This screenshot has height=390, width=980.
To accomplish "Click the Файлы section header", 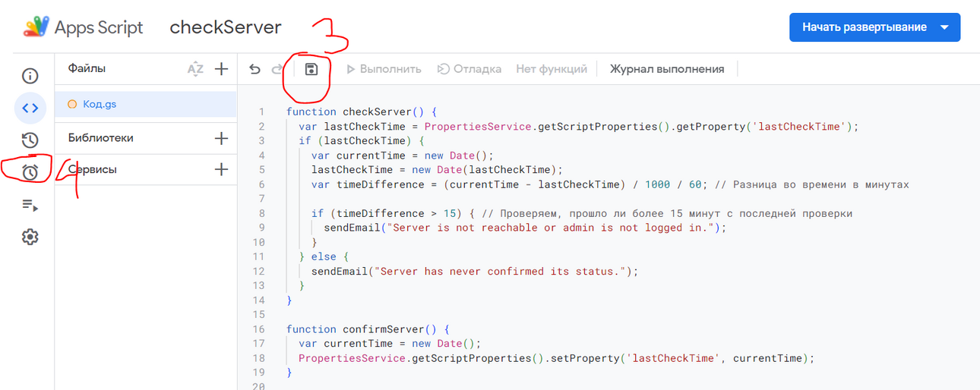I will 87,68.
